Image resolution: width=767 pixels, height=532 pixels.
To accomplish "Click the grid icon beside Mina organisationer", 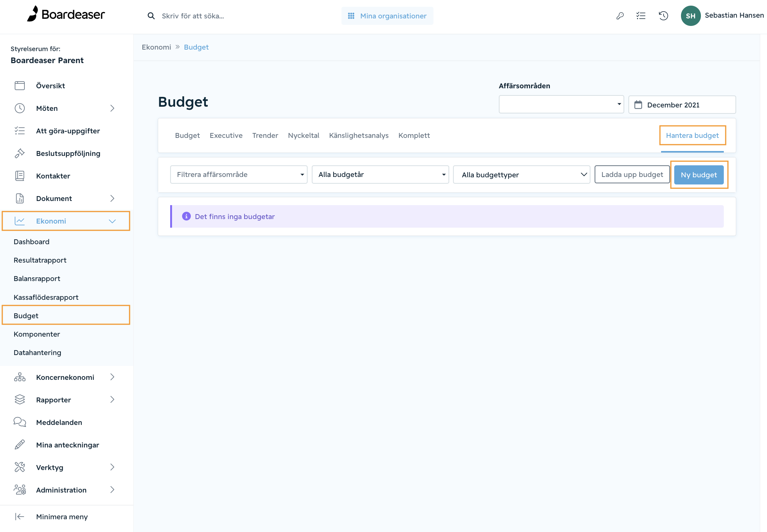I will tap(351, 16).
